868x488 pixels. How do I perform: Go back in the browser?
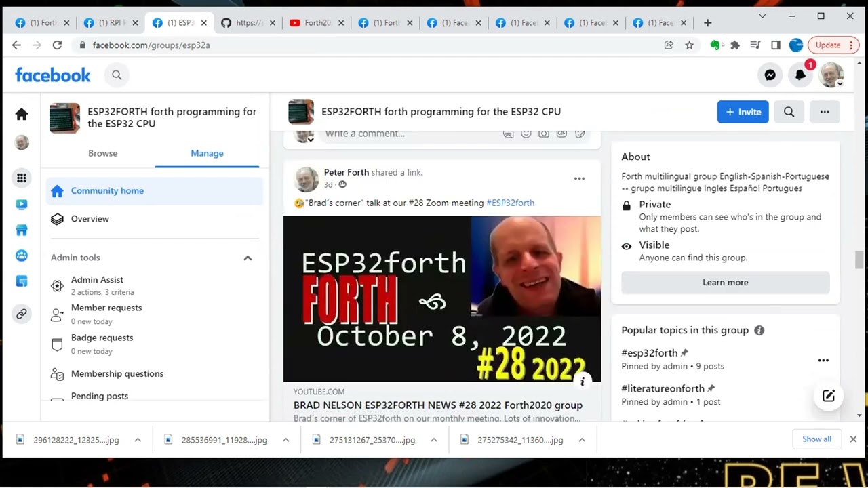pos(16,45)
